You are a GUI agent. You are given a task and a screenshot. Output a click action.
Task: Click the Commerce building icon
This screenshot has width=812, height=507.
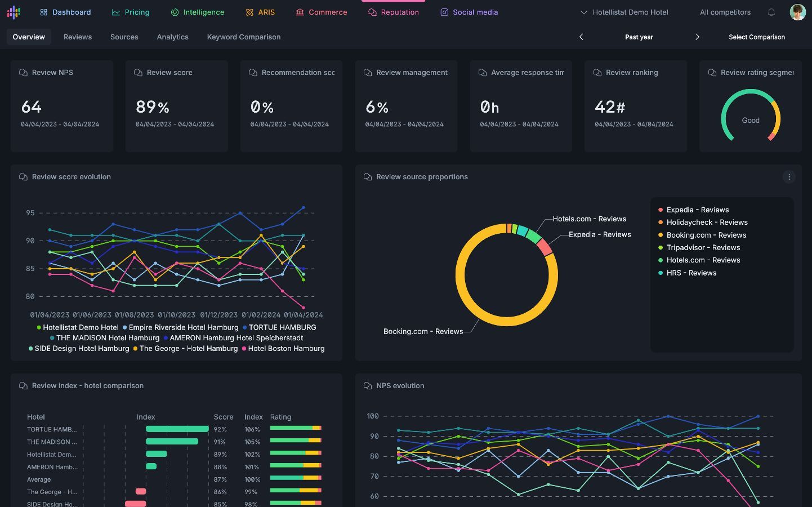300,12
